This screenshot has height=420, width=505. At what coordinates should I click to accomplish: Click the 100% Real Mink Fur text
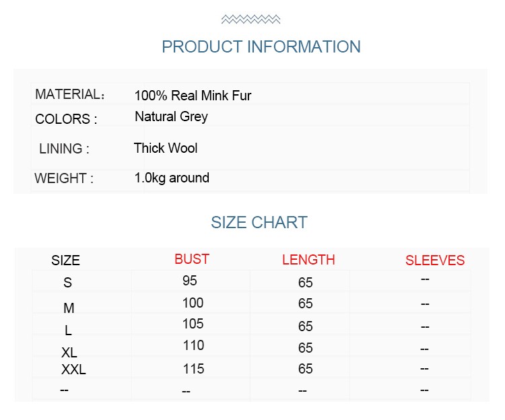coord(193,96)
